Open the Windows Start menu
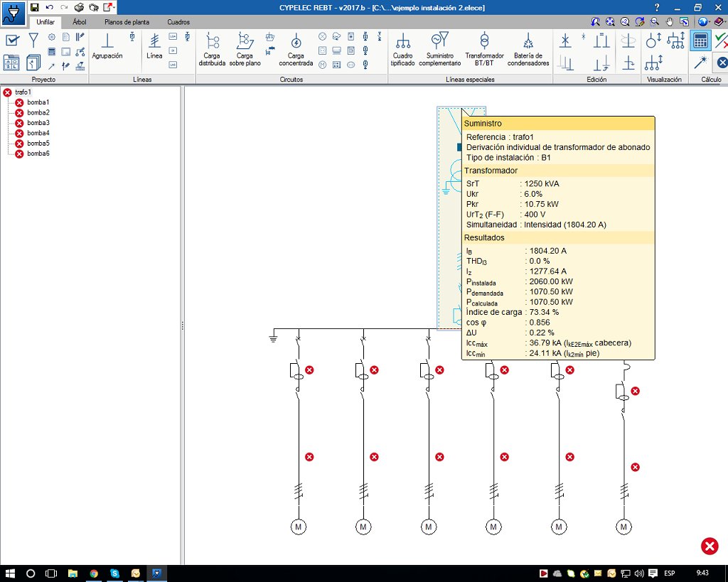Image resolution: width=728 pixels, height=582 pixels. point(10,573)
